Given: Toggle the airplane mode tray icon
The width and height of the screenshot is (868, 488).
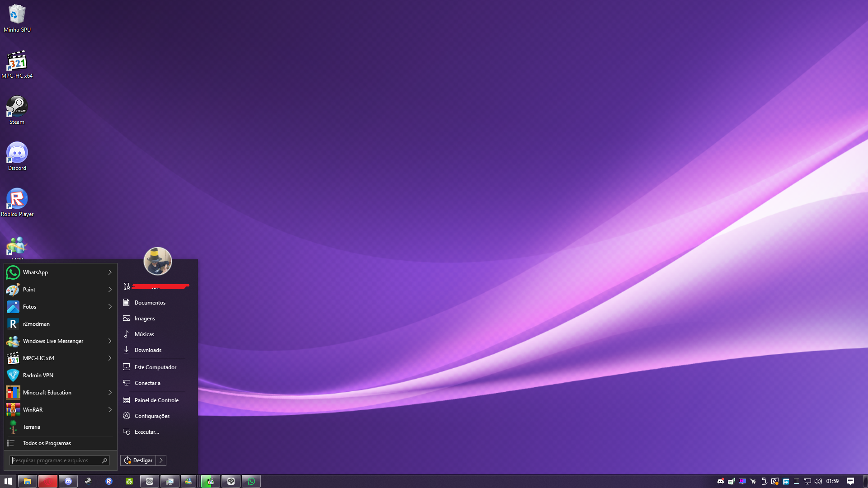Looking at the screenshot, I should coord(753,481).
